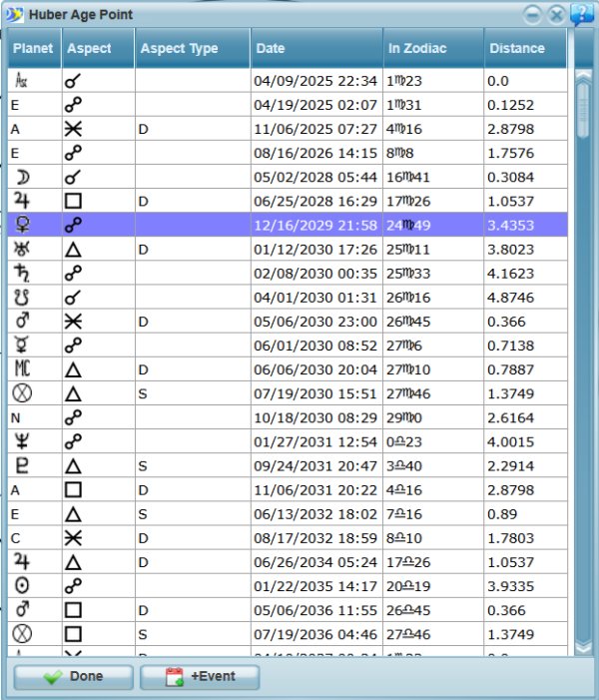This screenshot has width=599, height=700.
Task: Sort by the Planet column header
Action: click(33, 48)
